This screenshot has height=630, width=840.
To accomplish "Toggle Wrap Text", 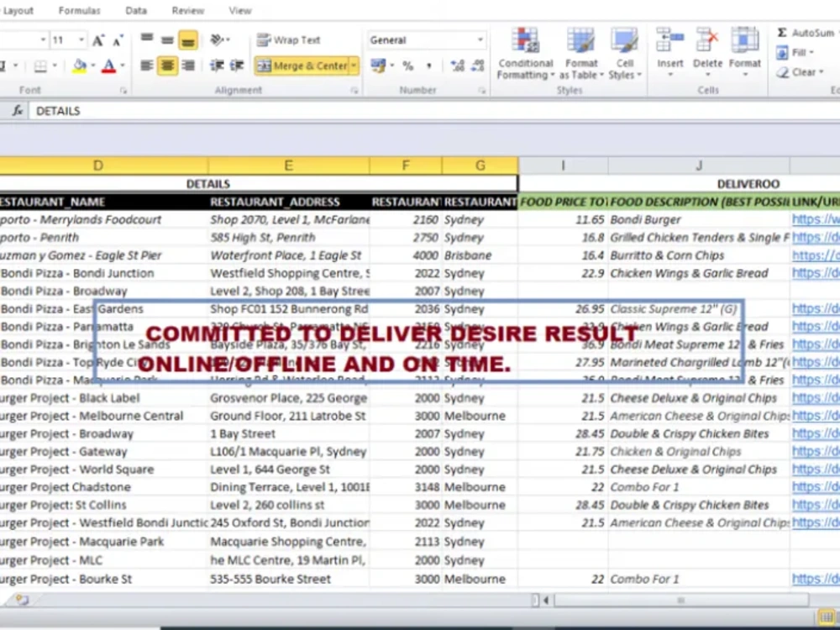I will tap(288, 40).
